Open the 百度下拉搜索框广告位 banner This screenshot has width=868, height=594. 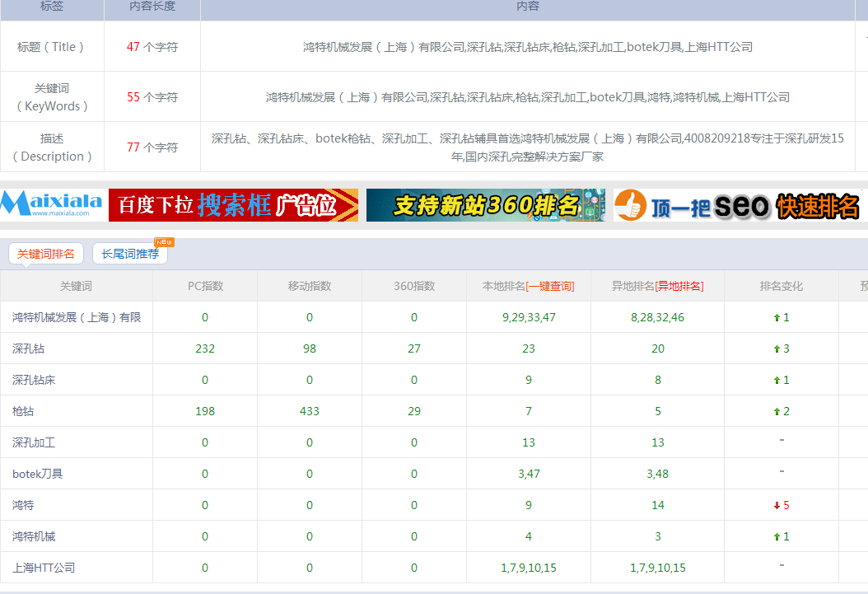point(233,205)
